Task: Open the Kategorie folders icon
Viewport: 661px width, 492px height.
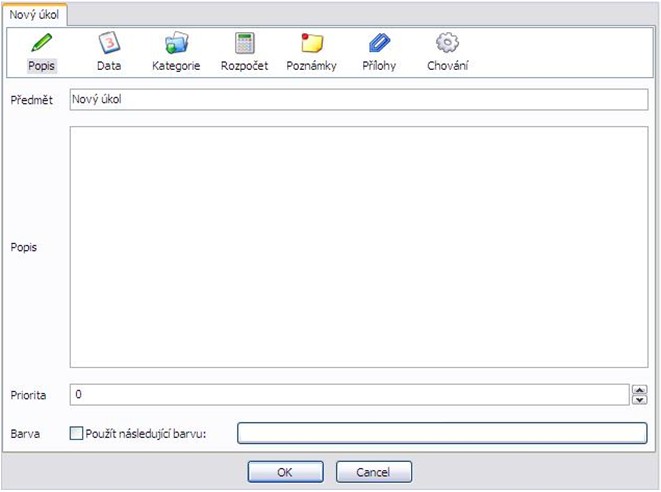Action: 176,43
